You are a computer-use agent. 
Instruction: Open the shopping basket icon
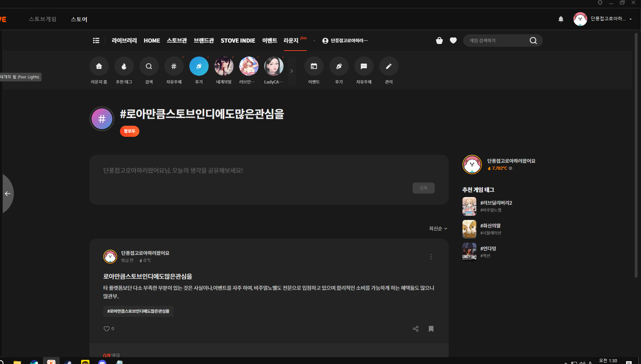coord(439,41)
